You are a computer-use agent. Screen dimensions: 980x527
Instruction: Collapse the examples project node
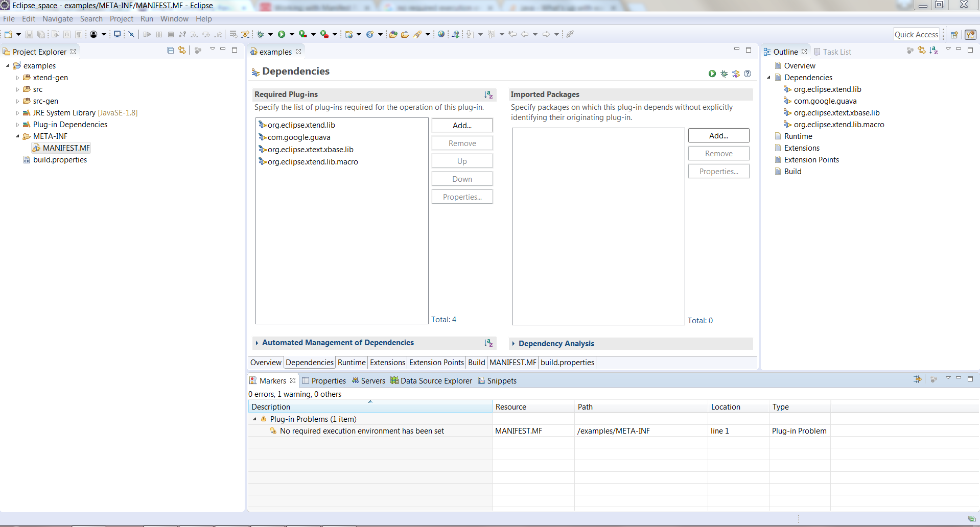pos(8,66)
